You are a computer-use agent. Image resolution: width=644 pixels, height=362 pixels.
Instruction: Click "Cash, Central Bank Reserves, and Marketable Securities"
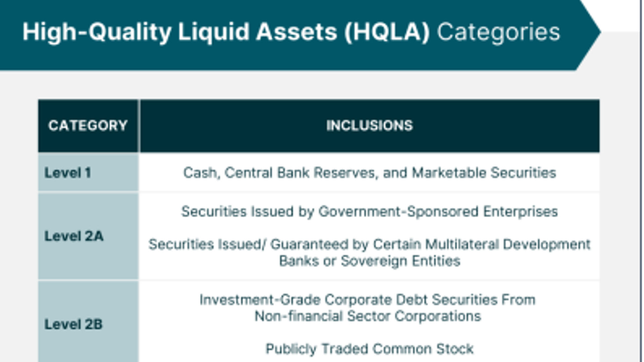[369, 173]
